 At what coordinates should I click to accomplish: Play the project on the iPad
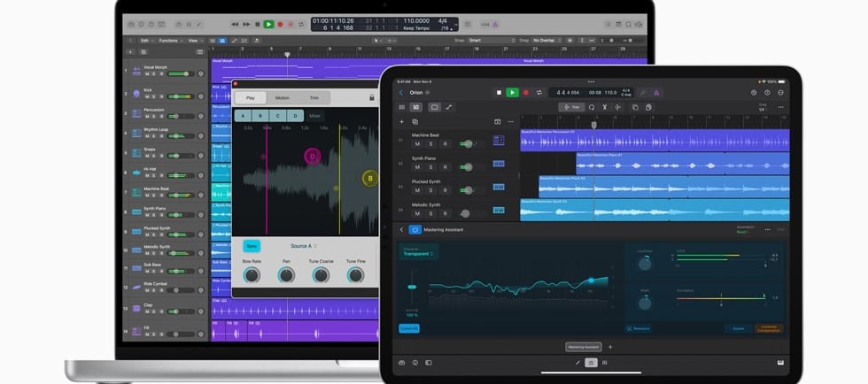coord(513,92)
